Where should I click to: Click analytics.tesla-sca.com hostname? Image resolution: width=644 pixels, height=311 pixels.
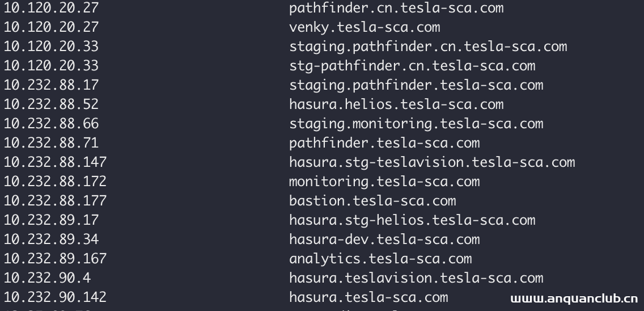click(380, 259)
